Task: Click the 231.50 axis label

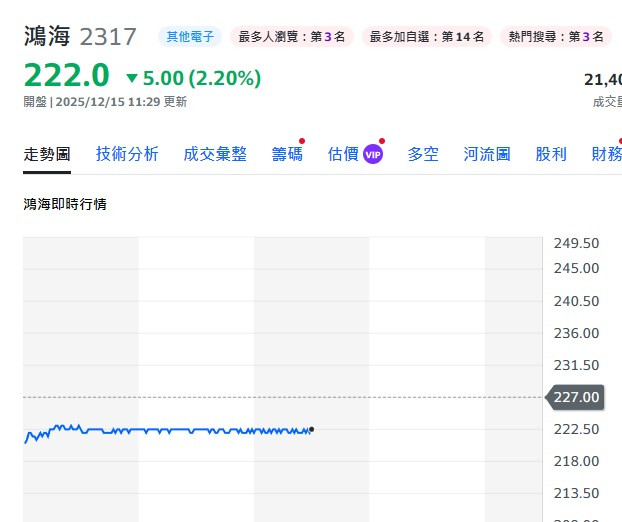Action: (x=576, y=365)
